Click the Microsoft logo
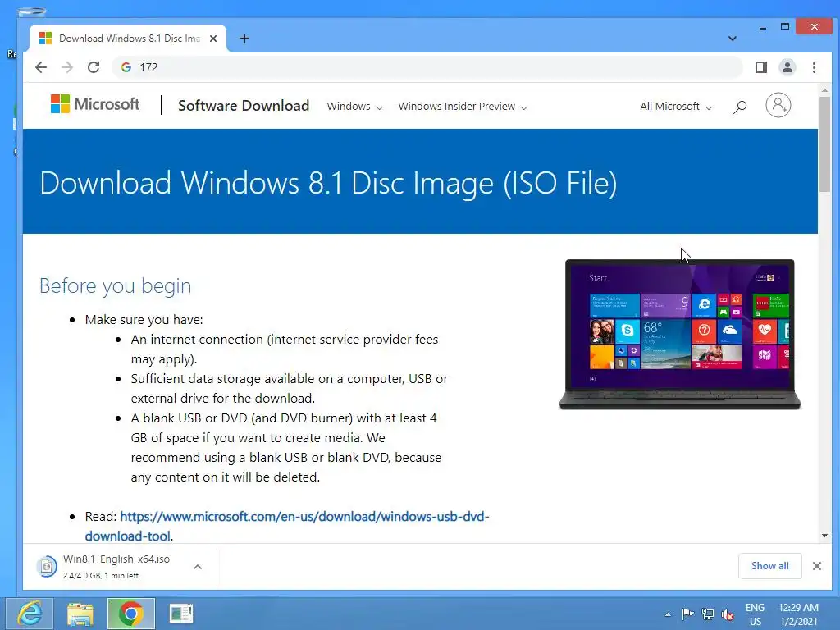Screen dimensions: 840x630 coord(95,104)
